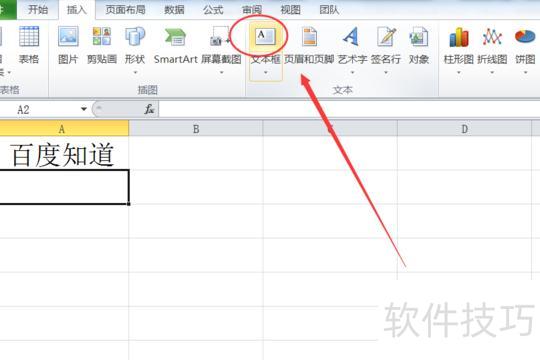Viewport: 540px width, 360px height.
Task: Expand the 文本框 dropdown arrow
Action: [x=266, y=72]
